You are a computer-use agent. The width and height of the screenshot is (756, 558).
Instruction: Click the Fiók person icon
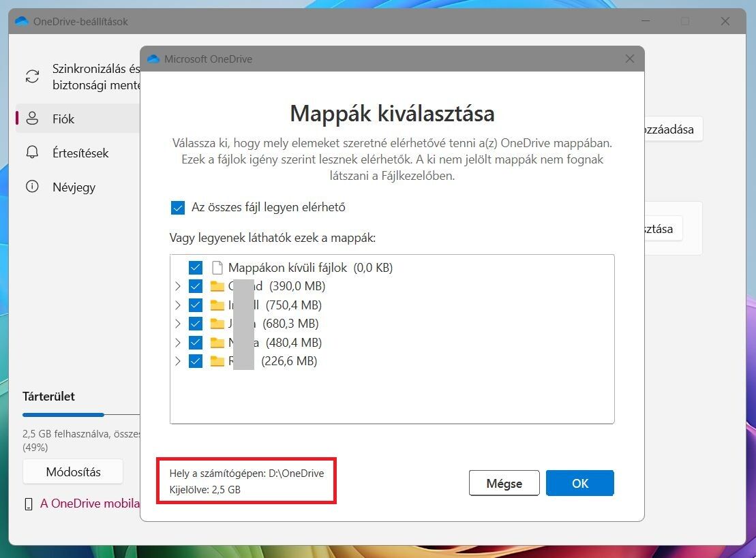32,119
